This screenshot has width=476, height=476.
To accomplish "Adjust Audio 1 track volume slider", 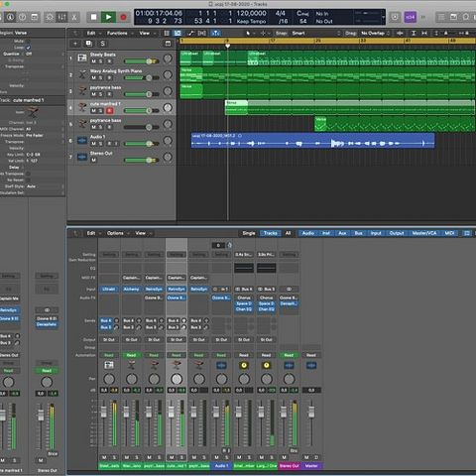I will 142,144.
